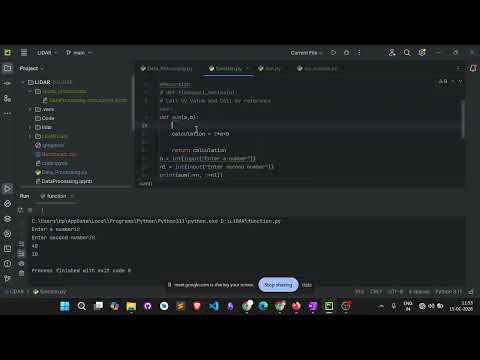Open the Run tool window sidebar icon

pyautogui.click(x=7, y=189)
